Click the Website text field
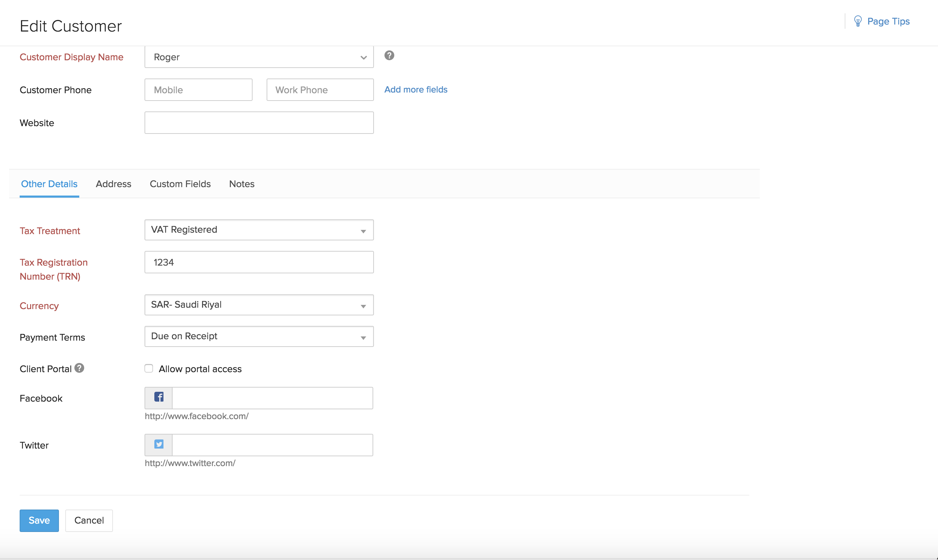This screenshot has height=560, width=938. coord(259,123)
